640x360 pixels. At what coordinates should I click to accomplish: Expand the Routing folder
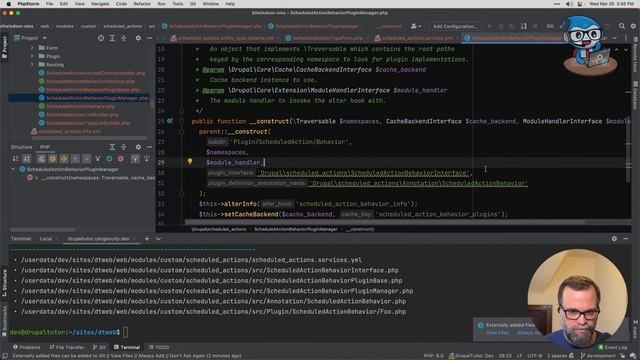click(x=32, y=64)
